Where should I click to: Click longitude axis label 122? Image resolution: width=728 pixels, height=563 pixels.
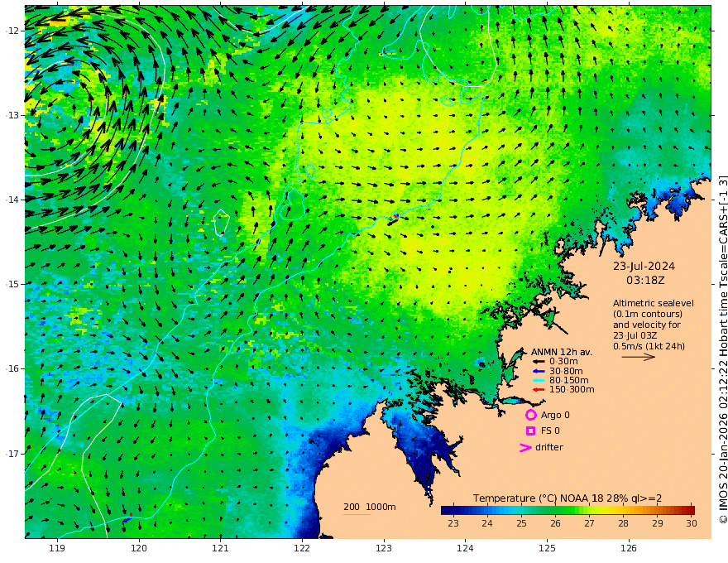click(302, 549)
